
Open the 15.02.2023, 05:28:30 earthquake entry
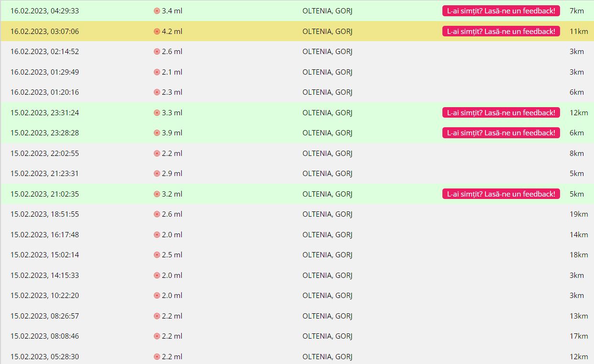[45, 357]
